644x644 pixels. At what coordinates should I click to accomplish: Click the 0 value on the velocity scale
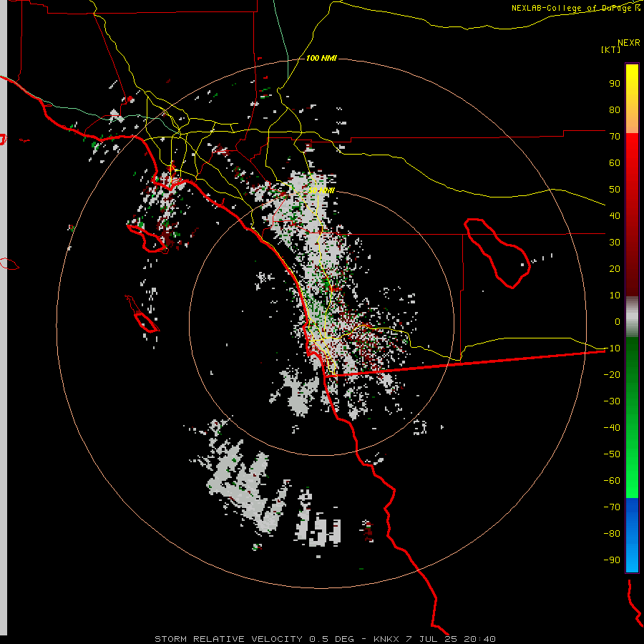click(x=618, y=322)
